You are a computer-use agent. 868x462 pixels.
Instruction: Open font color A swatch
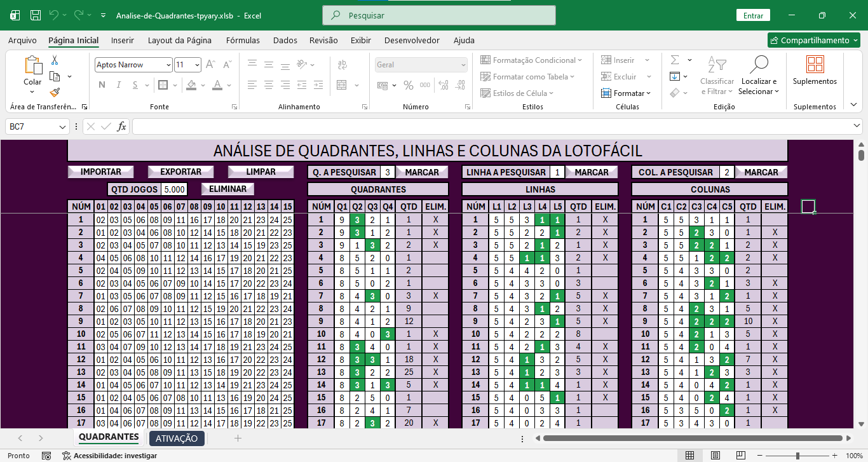217,85
